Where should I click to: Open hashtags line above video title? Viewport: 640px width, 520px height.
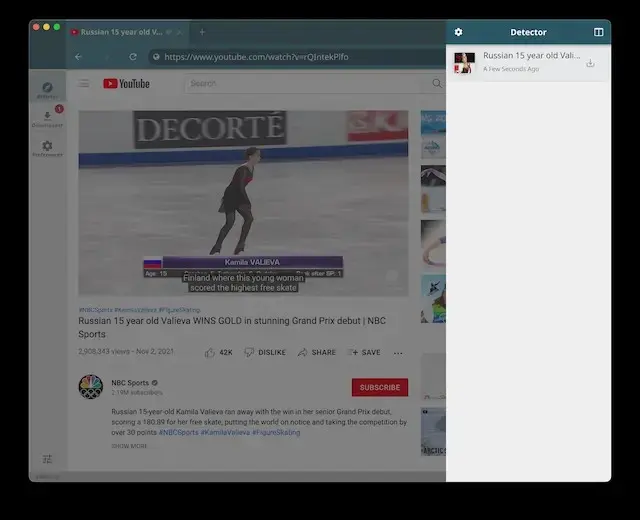click(x=139, y=310)
